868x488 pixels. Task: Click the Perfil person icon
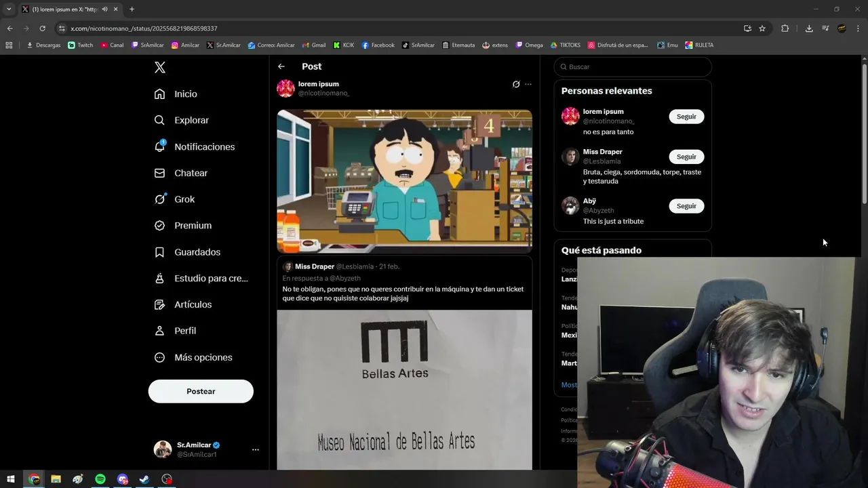click(159, 331)
